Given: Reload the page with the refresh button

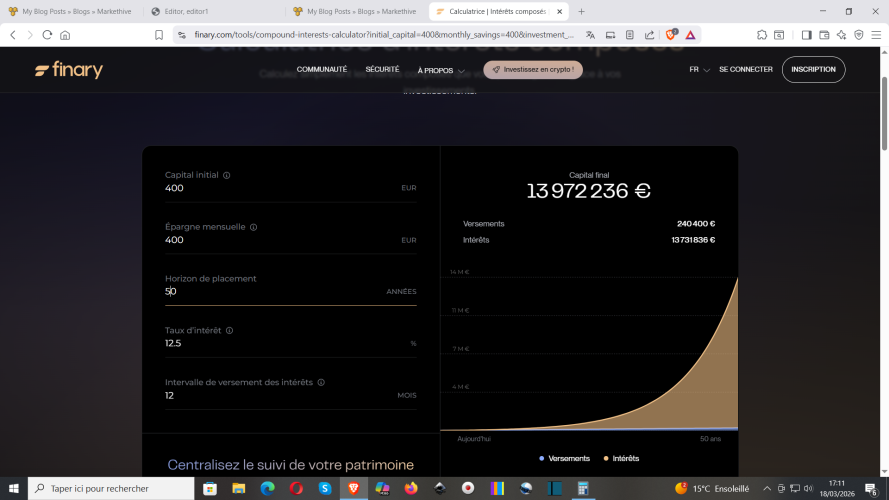Looking at the screenshot, I should (x=47, y=34).
